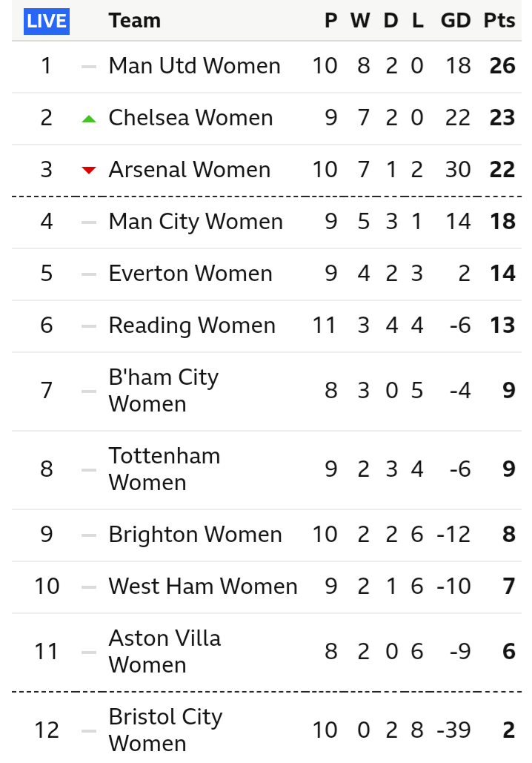Screen dimensions: 532x763
Task: Click the GD column header
Action: pos(456,21)
